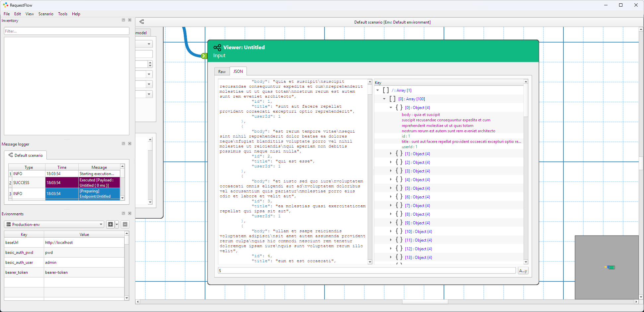Click the A...y button beside the JSONPath field
The width and height of the screenshot is (644, 312).
523,271
